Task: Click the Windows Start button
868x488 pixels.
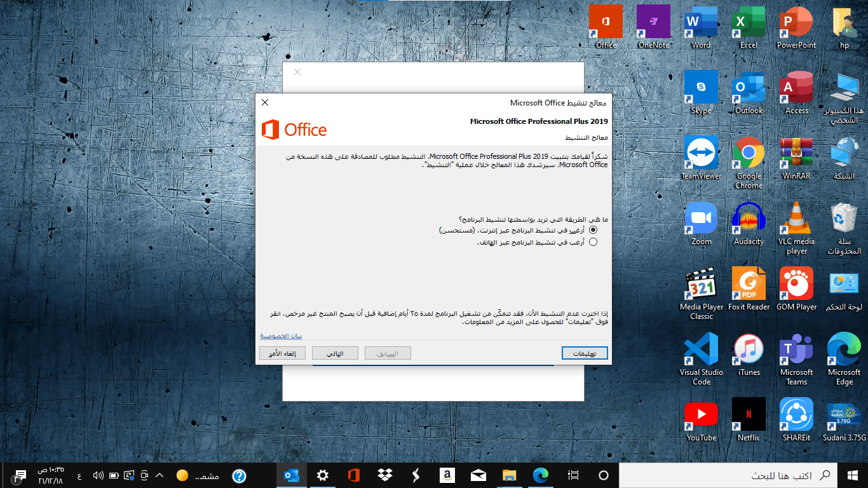Action: (x=853, y=475)
